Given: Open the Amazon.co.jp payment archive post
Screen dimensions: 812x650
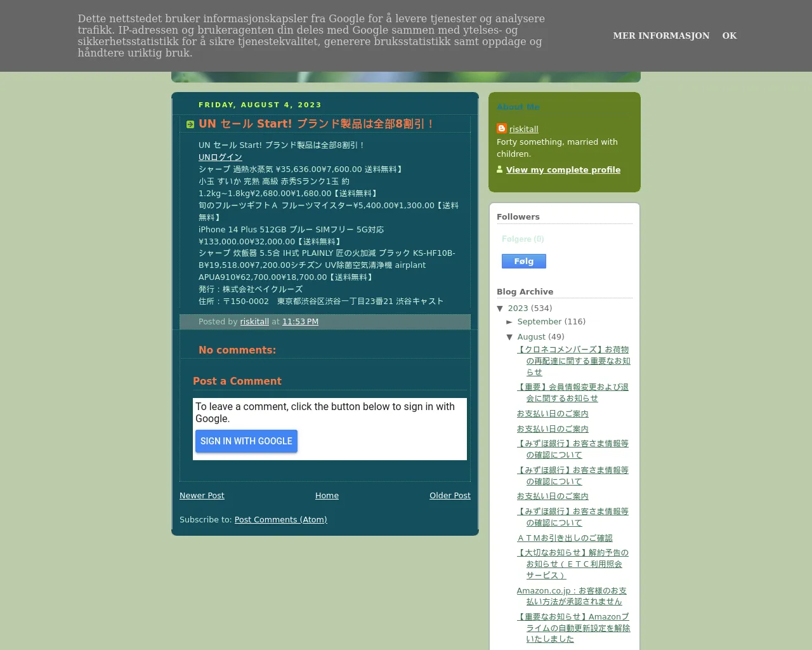Looking at the screenshot, I should tap(571, 596).
